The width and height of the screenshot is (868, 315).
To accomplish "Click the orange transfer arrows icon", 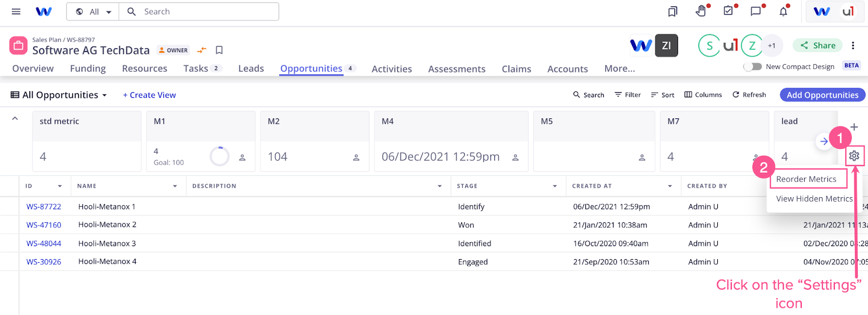I will [202, 50].
